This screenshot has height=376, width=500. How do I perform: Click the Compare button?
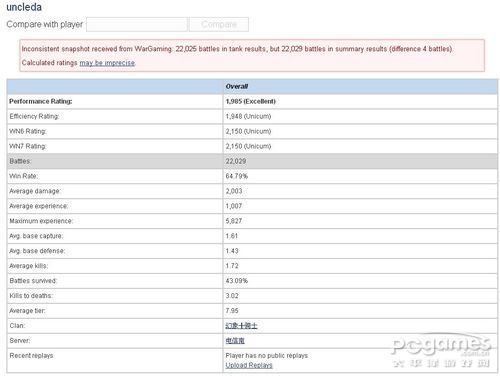click(x=219, y=24)
